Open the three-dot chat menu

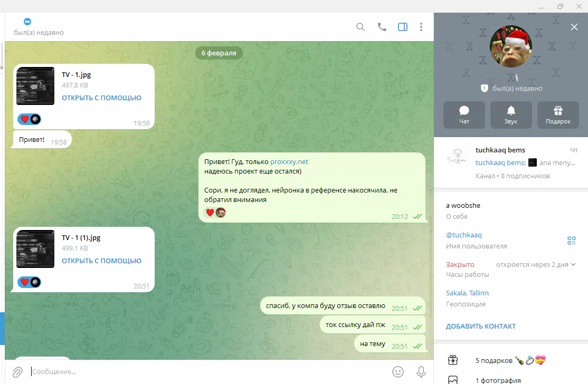421,27
